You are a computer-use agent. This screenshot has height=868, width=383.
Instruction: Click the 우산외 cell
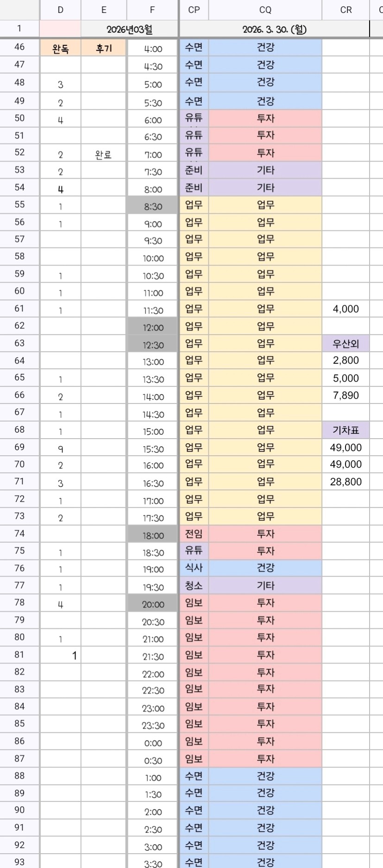tap(345, 343)
